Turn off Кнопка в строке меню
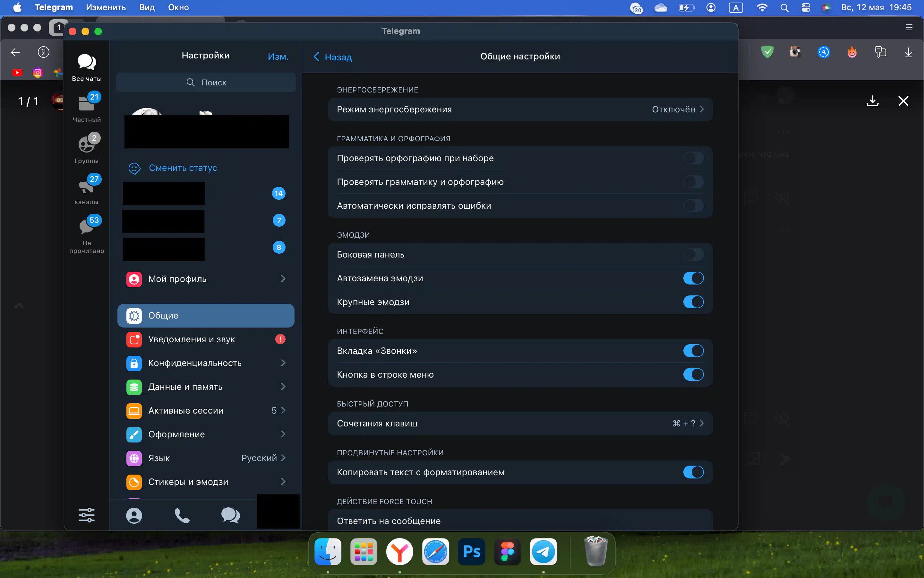This screenshot has width=924, height=578. pyautogui.click(x=693, y=375)
